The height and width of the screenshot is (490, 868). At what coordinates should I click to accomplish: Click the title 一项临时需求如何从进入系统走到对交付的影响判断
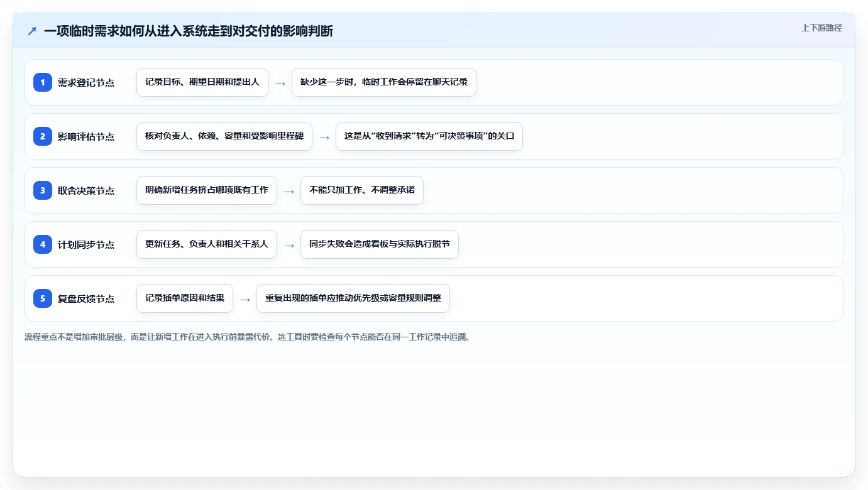click(189, 31)
